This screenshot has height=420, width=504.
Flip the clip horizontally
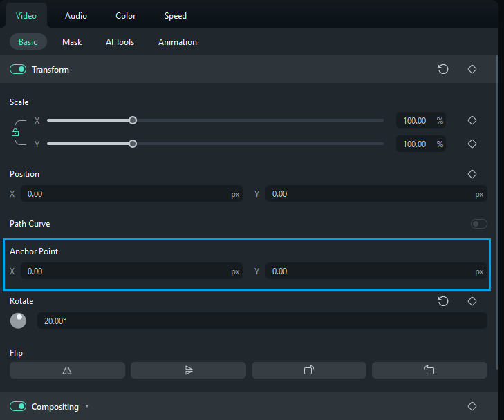click(x=67, y=370)
